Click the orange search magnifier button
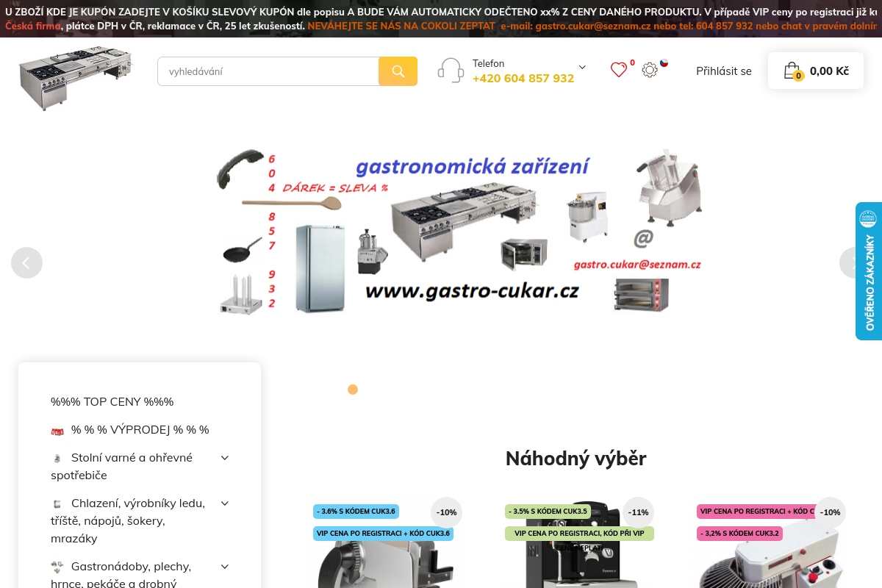This screenshot has width=882, height=588. [398, 71]
